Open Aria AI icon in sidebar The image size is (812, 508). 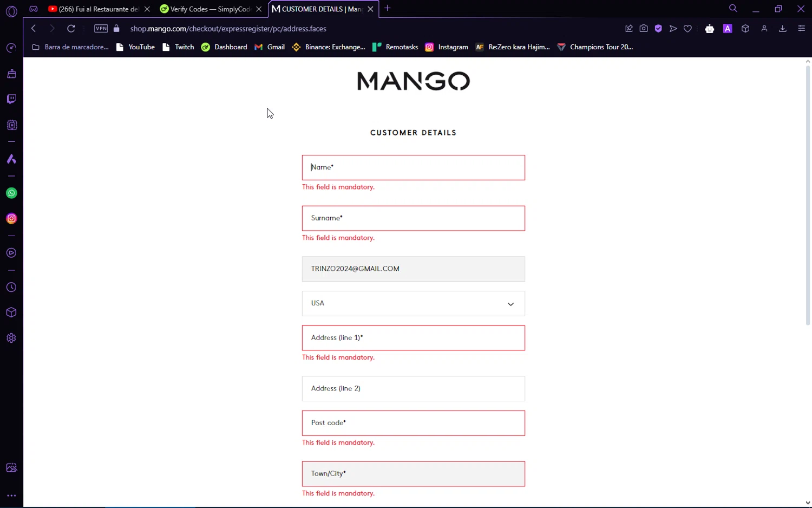pyautogui.click(x=11, y=159)
